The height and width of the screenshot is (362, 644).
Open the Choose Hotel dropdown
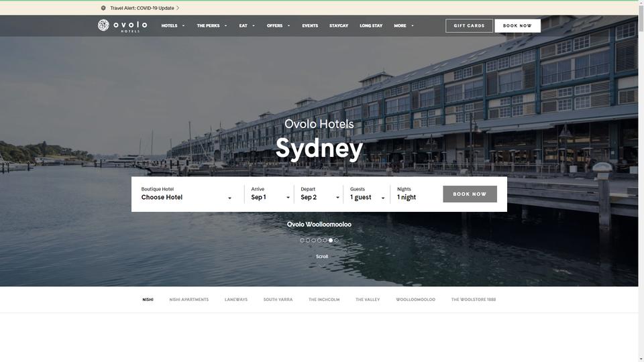tap(187, 194)
